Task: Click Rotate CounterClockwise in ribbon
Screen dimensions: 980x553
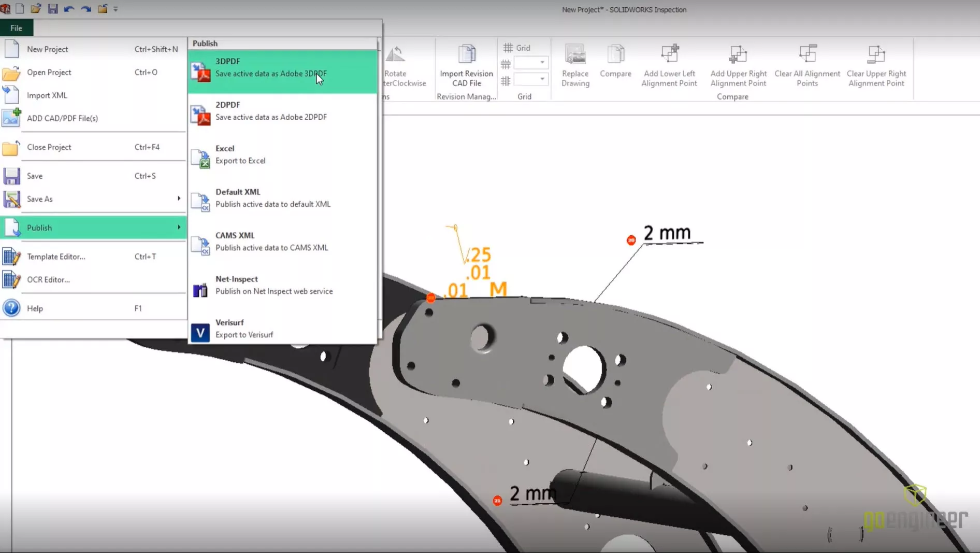Action: tap(405, 66)
